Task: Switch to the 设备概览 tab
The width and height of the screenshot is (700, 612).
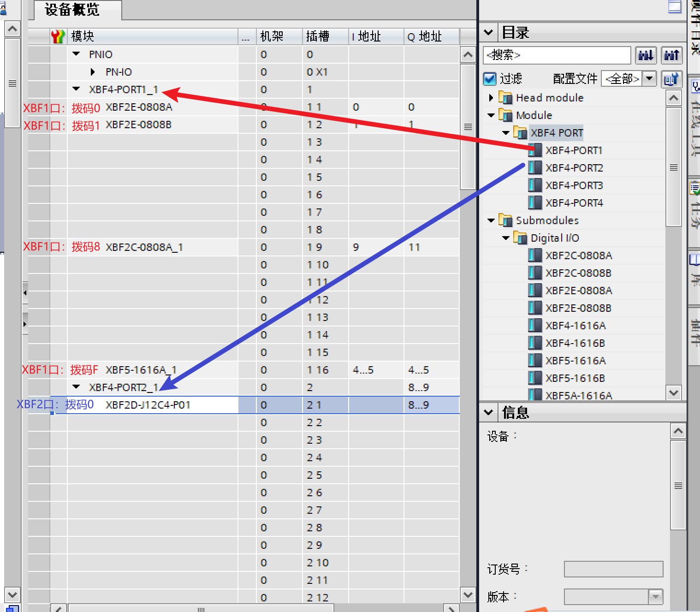Action: pyautogui.click(x=72, y=10)
